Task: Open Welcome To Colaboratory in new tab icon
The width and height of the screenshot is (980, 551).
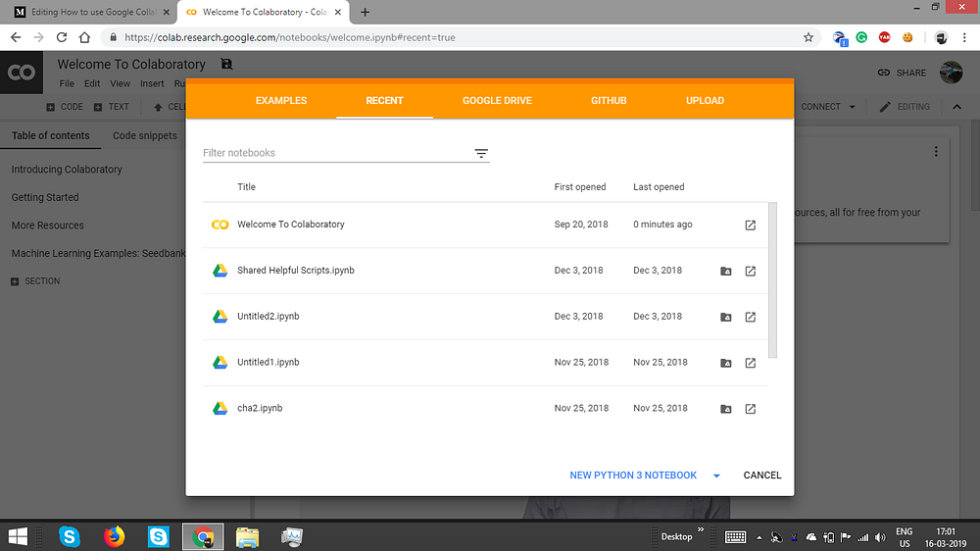Action: [750, 225]
